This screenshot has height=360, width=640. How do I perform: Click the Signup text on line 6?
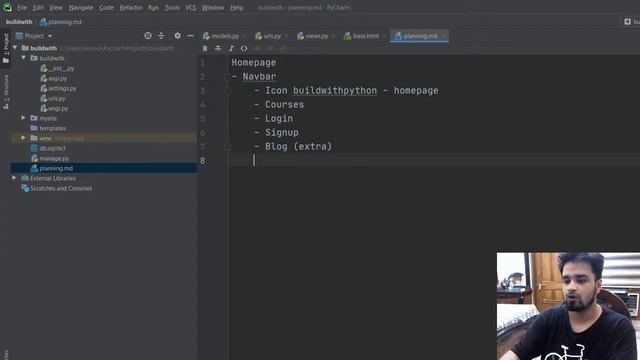(282, 132)
